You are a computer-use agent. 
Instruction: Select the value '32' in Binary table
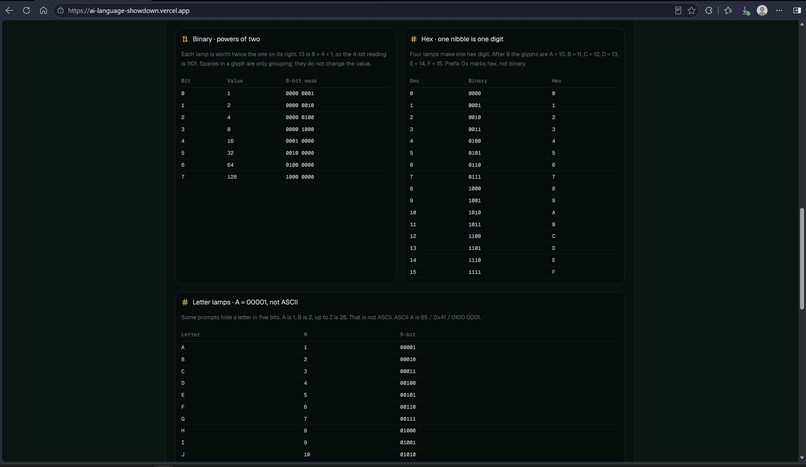230,153
